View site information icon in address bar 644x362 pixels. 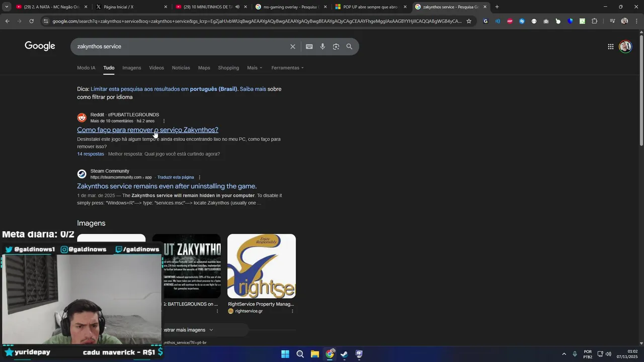[46, 21]
